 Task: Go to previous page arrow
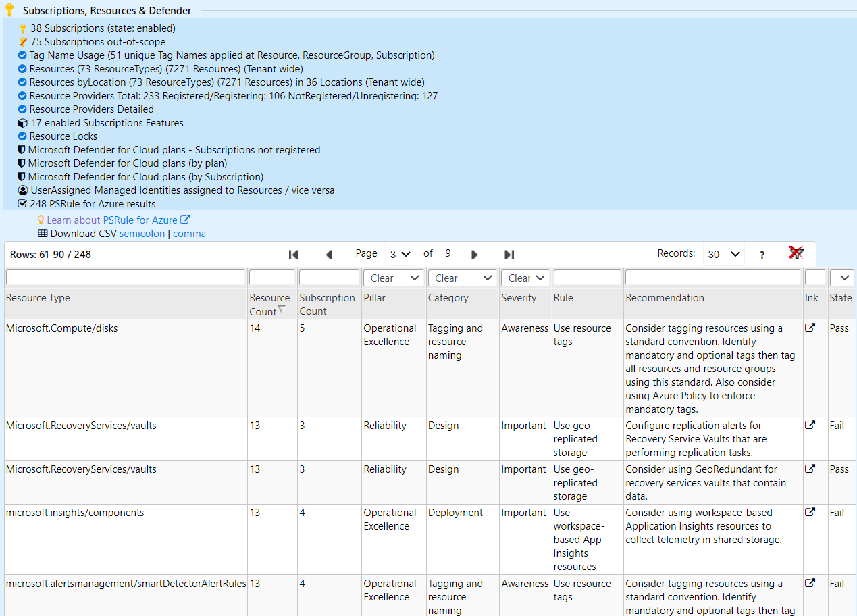point(329,255)
